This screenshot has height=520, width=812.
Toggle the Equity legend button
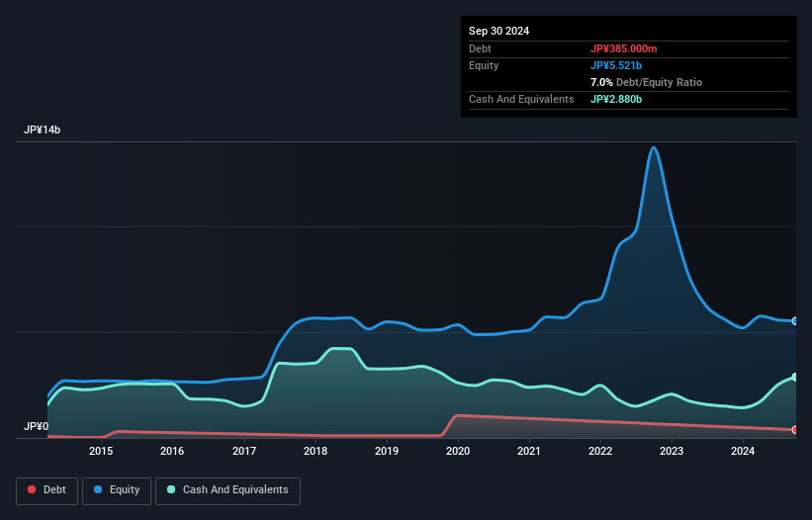(117, 490)
